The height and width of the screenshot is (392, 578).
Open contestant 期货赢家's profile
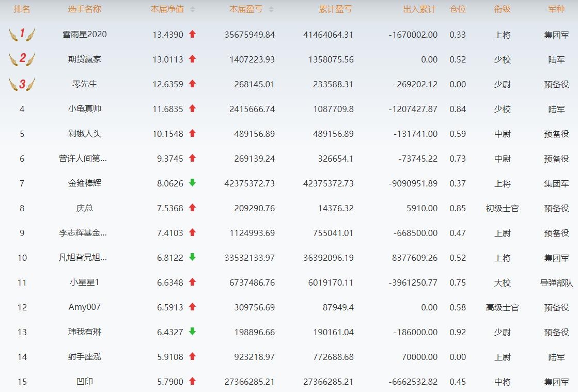coord(84,59)
